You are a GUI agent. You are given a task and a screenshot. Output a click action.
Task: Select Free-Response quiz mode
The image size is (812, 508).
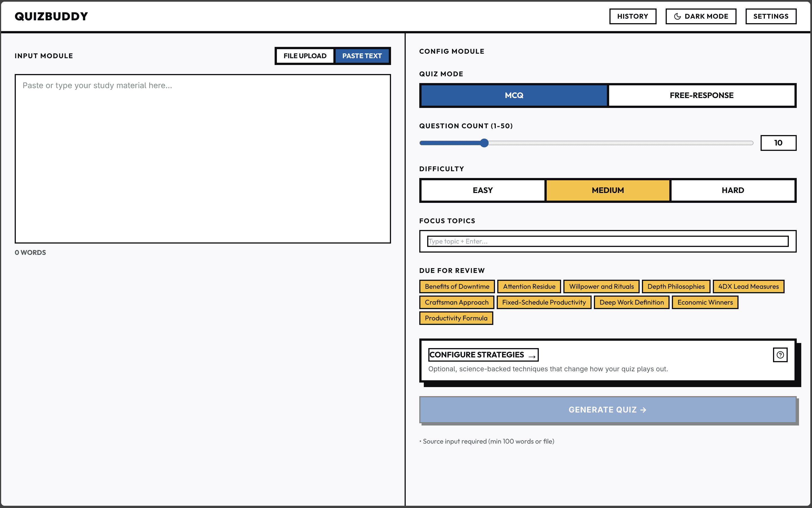pos(702,95)
